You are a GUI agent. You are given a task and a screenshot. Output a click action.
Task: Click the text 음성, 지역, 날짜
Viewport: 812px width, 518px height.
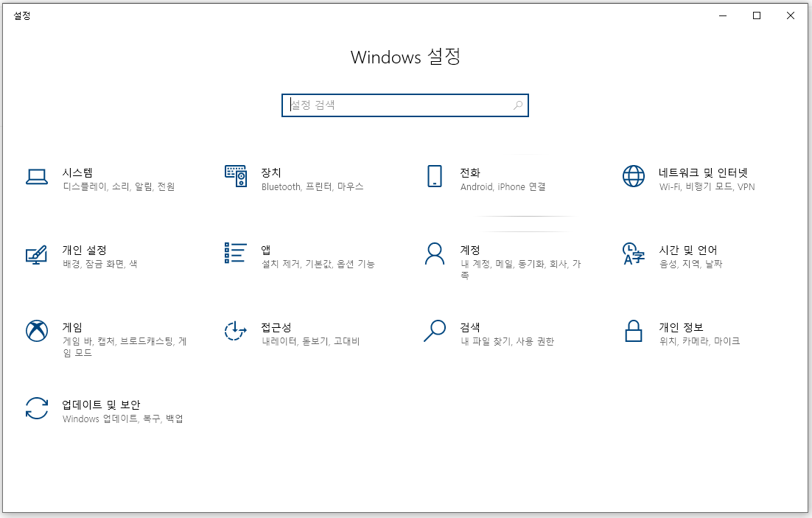click(691, 264)
